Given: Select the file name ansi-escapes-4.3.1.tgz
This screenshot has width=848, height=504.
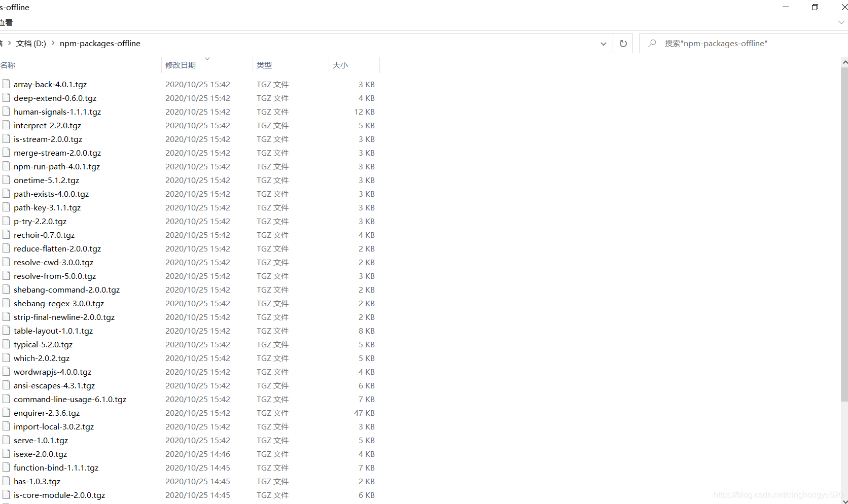Looking at the screenshot, I should pos(54,386).
